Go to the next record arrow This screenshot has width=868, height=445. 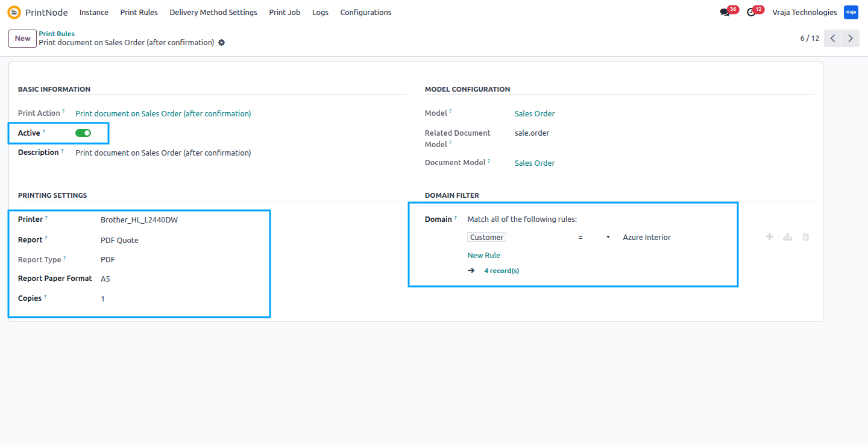(x=851, y=38)
